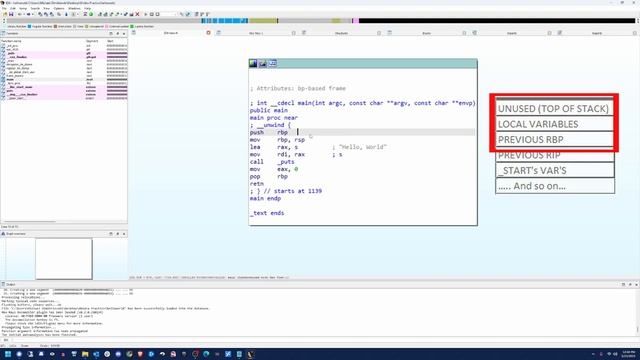Open the Windows menu
Screen dimensions: 640x360
74,8
